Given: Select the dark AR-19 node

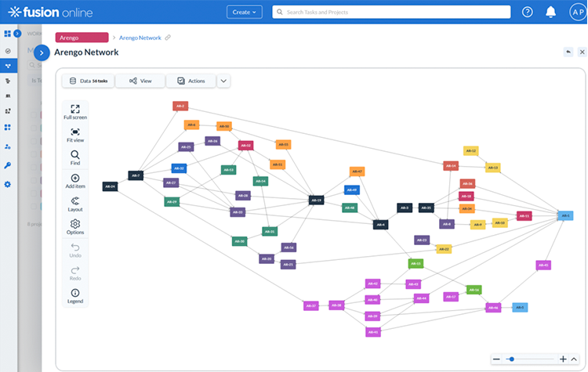Looking at the screenshot, I should [x=317, y=200].
